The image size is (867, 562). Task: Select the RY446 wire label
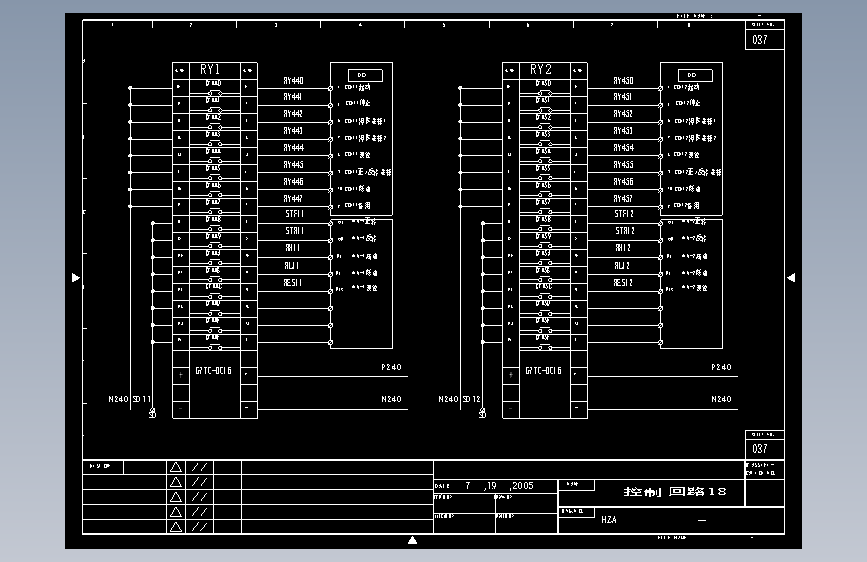coord(293,182)
